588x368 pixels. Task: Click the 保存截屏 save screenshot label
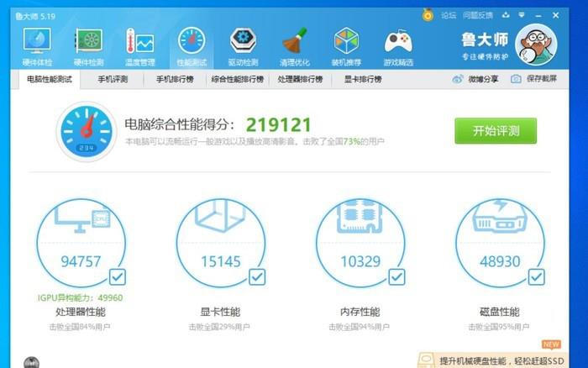tap(542, 79)
